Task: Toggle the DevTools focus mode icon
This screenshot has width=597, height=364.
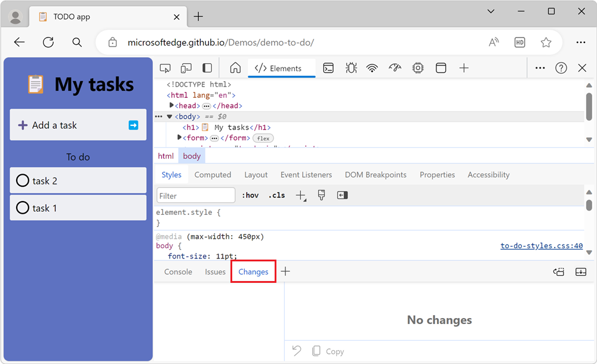Action: pyautogui.click(x=207, y=68)
